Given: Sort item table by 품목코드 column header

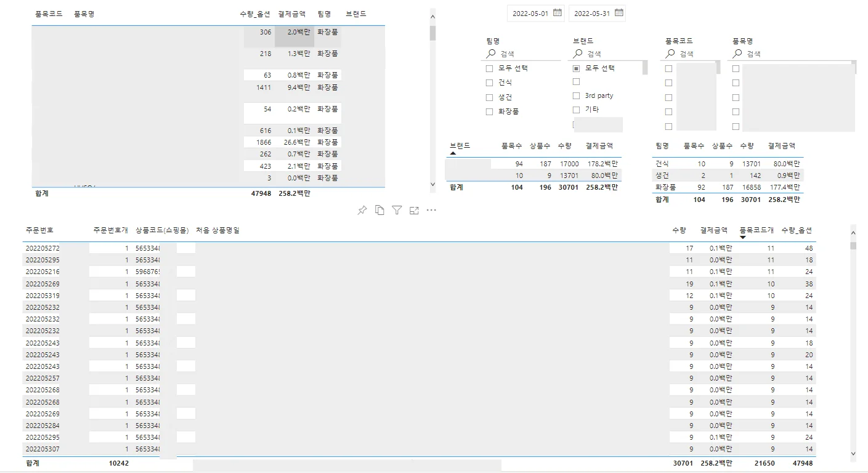Looking at the screenshot, I should click(48, 14).
